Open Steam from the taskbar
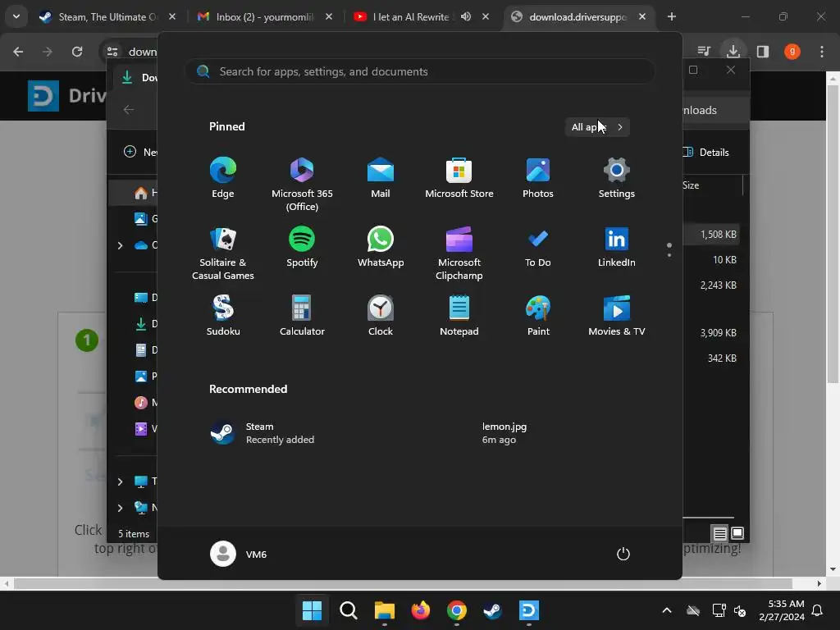The image size is (840, 630). tap(492, 610)
